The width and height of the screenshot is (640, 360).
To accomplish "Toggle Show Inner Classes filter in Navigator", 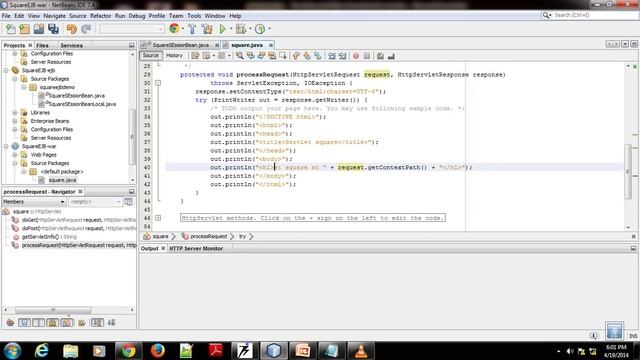I will [x=67, y=323].
